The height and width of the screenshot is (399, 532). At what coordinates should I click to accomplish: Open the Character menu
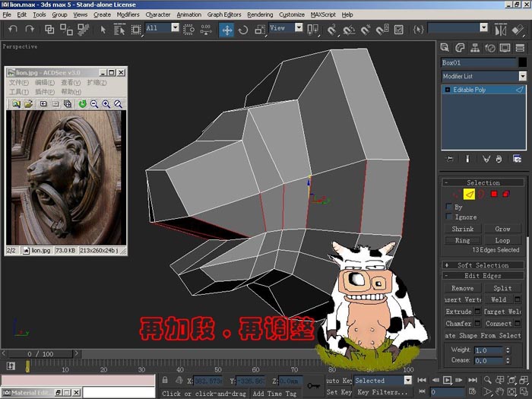(x=158, y=14)
